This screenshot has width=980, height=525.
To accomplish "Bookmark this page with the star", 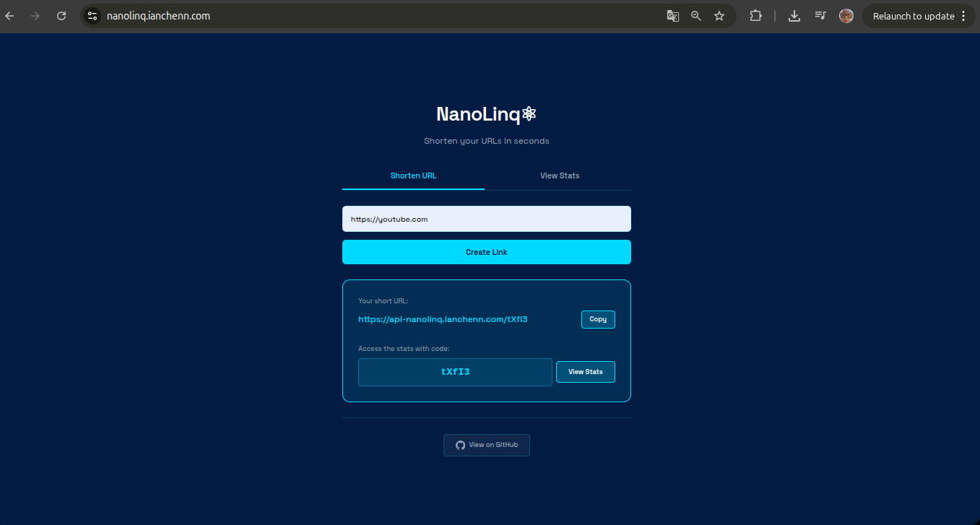I will pyautogui.click(x=719, y=16).
